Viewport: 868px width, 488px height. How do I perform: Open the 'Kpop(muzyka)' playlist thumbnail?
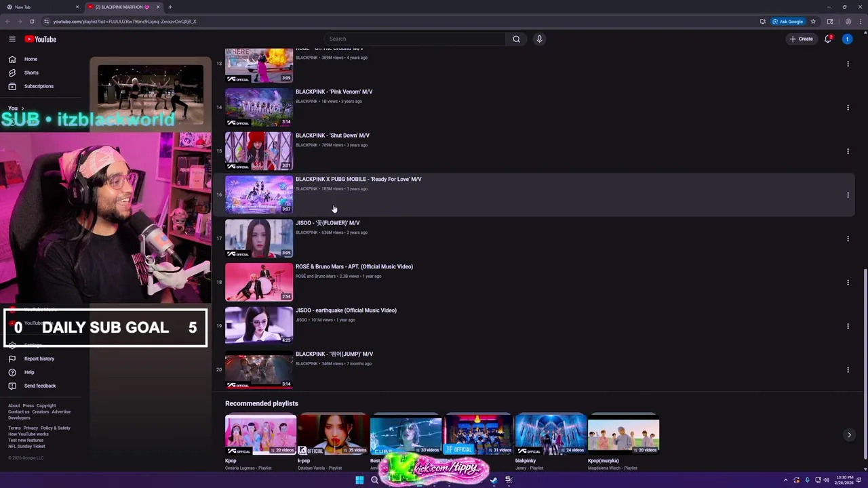click(623, 434)
